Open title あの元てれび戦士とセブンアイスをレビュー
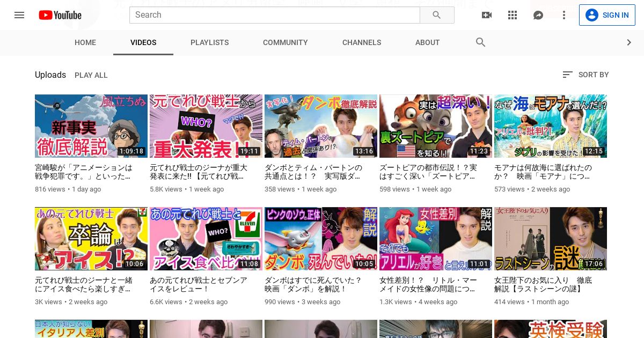Image resolution: width=644 pixels, height=338 pixels. tap(199, 284)
